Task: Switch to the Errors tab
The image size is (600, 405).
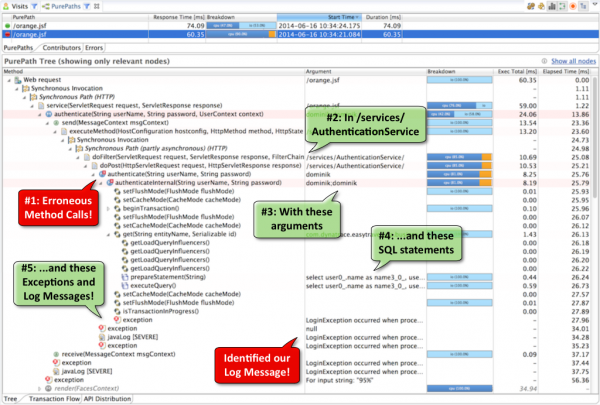Action: pos(94,48)
